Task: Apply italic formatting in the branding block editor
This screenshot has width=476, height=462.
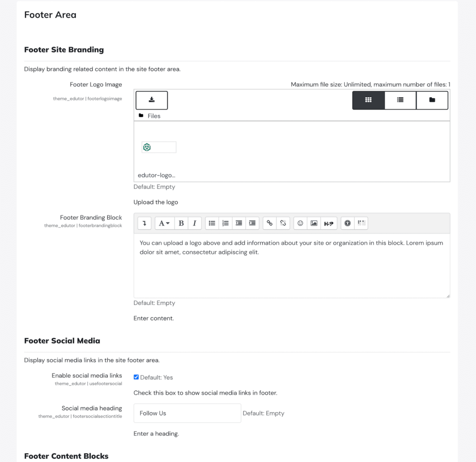Action: click(194, 223)
